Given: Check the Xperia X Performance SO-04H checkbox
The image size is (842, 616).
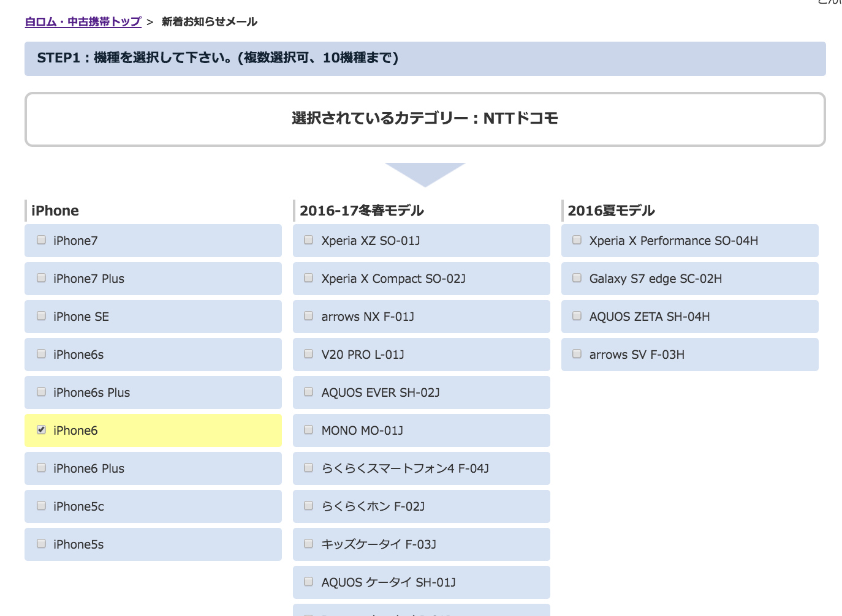Looking at the screenshot, I should (x=577, y=240).
